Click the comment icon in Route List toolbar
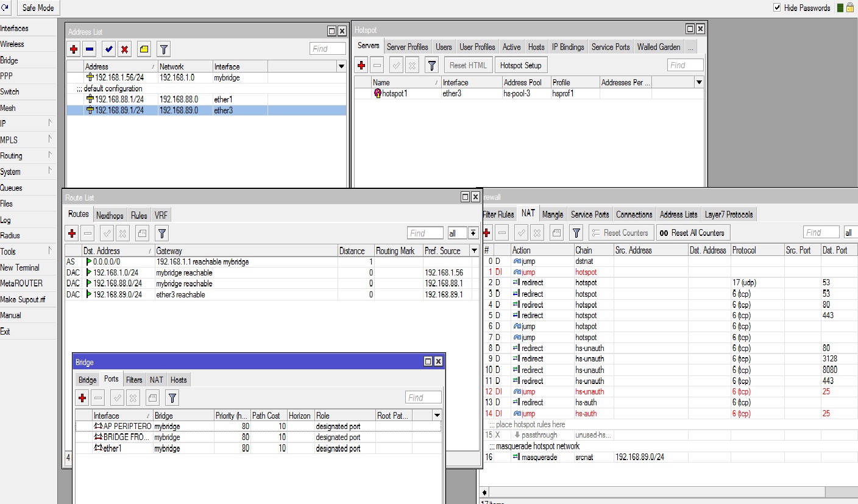Viewport: 858px width, 504px height. 141,233
